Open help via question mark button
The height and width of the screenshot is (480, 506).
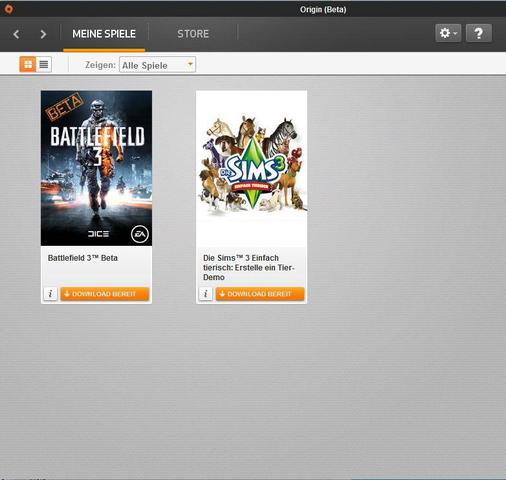click(479, 33)
